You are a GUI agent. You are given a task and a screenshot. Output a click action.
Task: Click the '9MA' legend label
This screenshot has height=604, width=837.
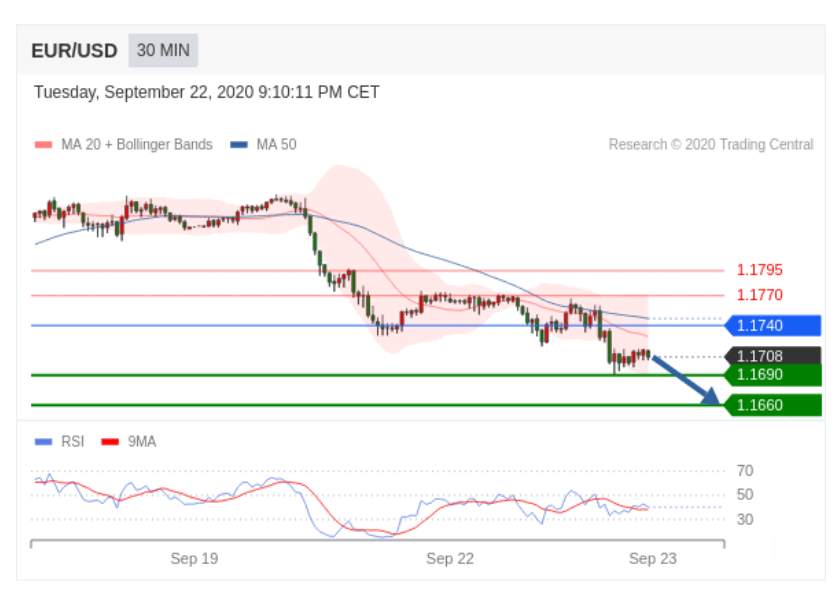click(x=142, y=442)
